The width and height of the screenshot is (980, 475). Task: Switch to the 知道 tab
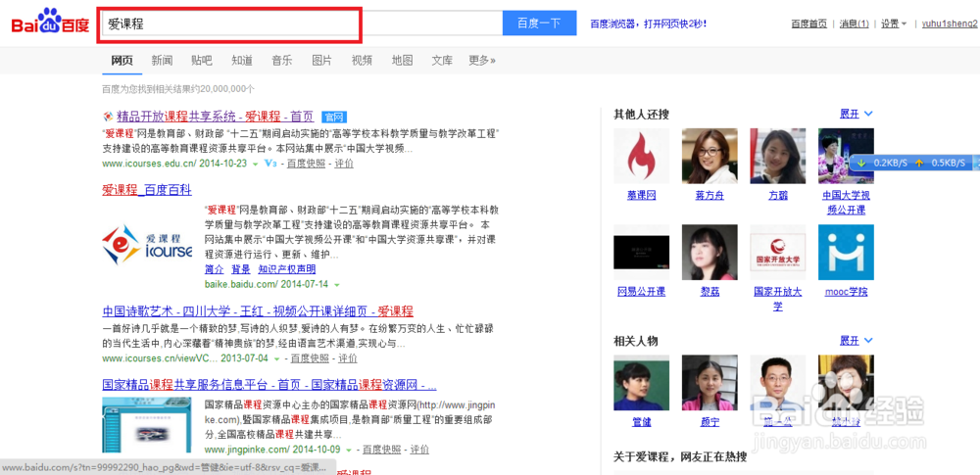click(x=242, y=61)
